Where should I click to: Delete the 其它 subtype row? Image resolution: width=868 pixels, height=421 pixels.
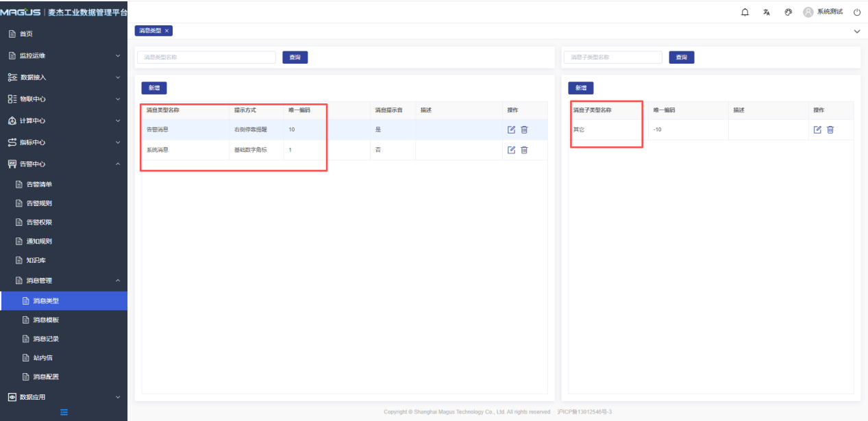point(830,129)
